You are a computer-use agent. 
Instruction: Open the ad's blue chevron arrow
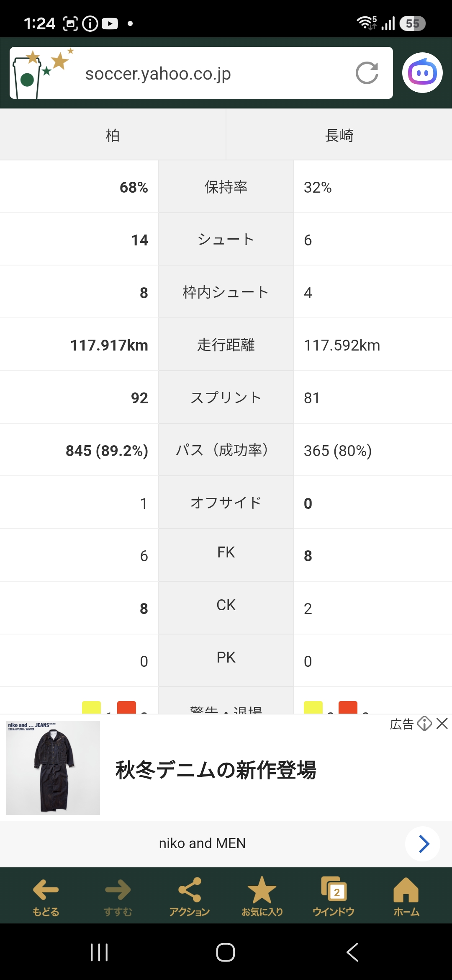click(x=423, y=844)
